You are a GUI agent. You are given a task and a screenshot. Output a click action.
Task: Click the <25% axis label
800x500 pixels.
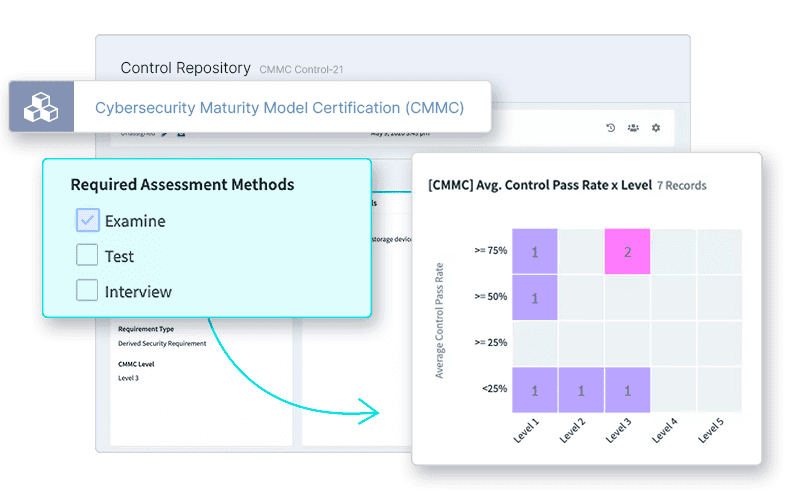click(x=495, y=389)
